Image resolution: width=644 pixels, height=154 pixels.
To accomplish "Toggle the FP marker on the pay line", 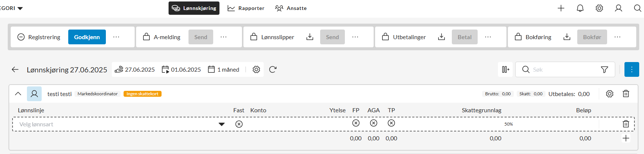I will [356, 123].
